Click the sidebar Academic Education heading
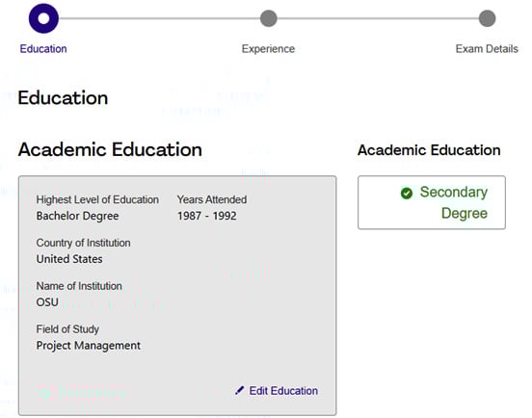 (x=429, y=150)
